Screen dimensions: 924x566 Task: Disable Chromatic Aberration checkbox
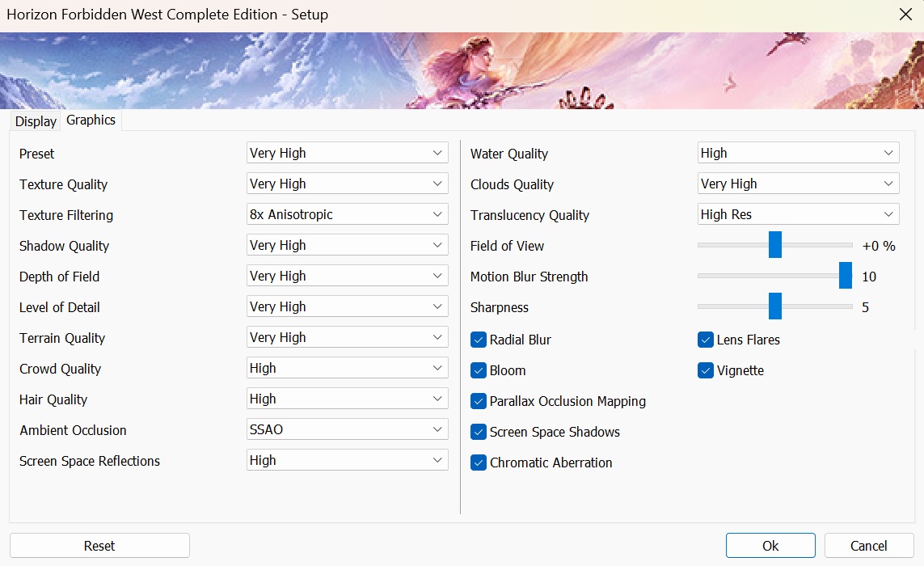[479, 463]
